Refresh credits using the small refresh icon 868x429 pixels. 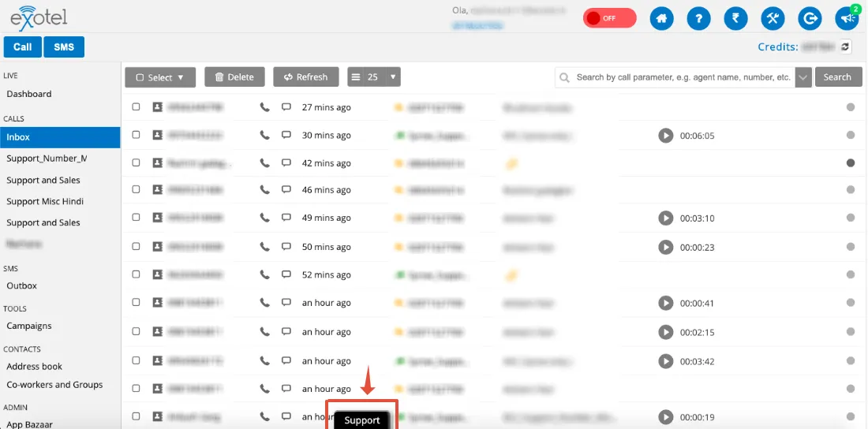click(845, 47)
